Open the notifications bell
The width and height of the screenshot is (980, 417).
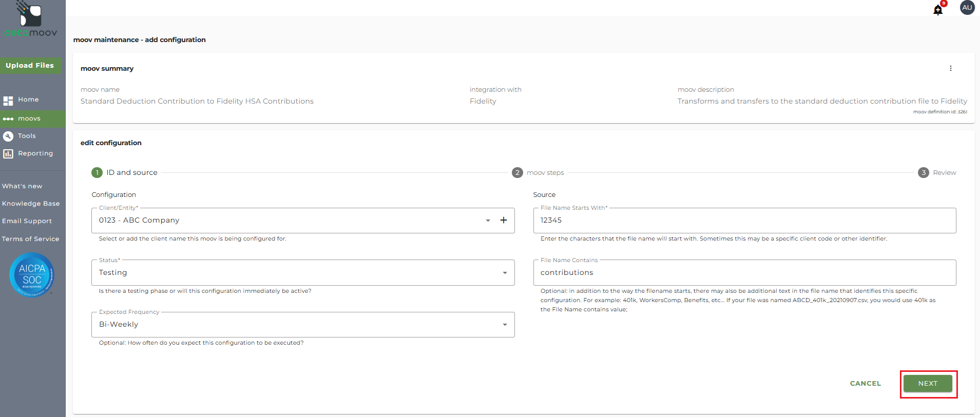tap(938, 10)
